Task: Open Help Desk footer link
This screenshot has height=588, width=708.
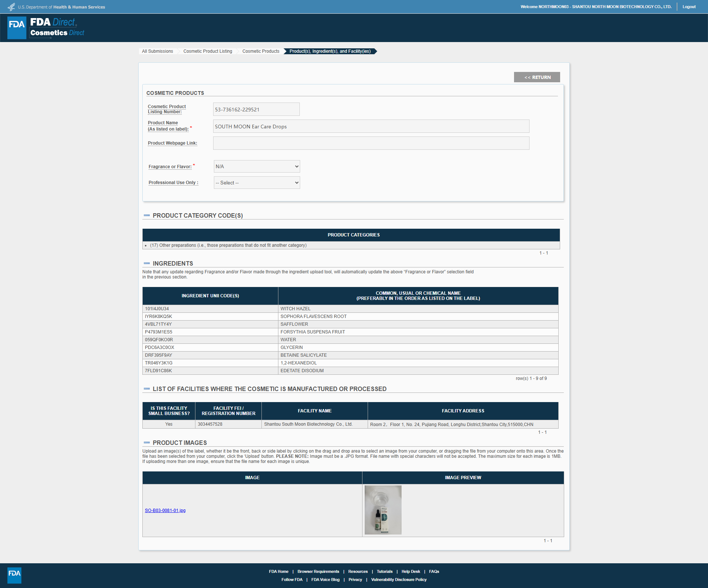Action: click(410, 571)
